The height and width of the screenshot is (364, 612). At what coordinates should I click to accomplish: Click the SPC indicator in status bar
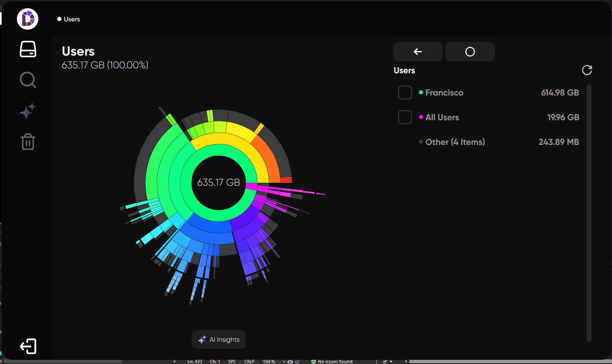pos(232,362)
